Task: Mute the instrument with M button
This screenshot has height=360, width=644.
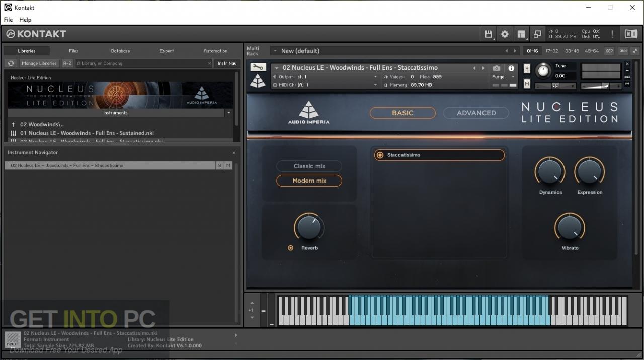Action: coord(527,84)
